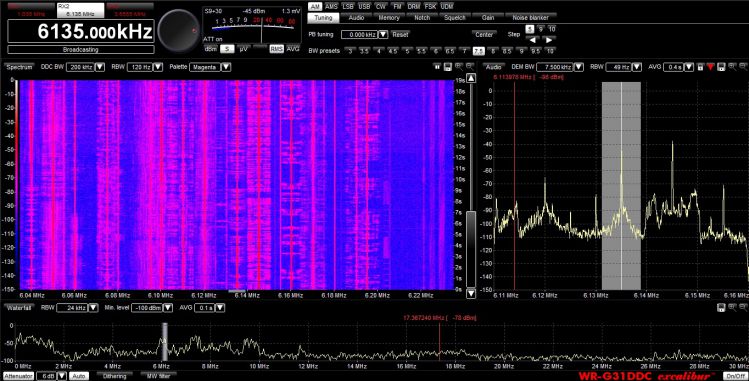Screen dimensions: 749x381
Task: Switch to AMS demodulation mode
Action: point(331,7)
